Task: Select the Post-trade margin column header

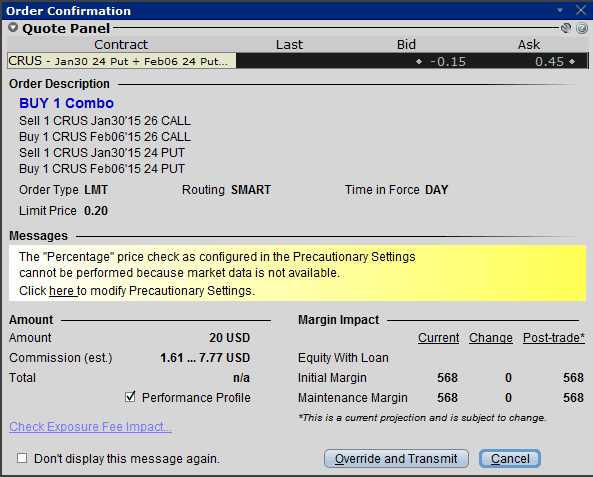Action: pos(554,337)
